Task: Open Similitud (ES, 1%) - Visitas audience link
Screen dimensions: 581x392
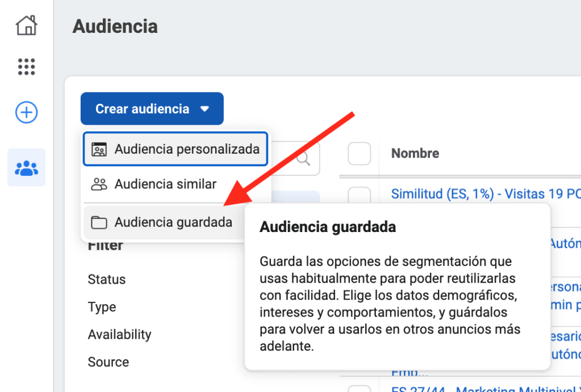Action: pos(486,193)
